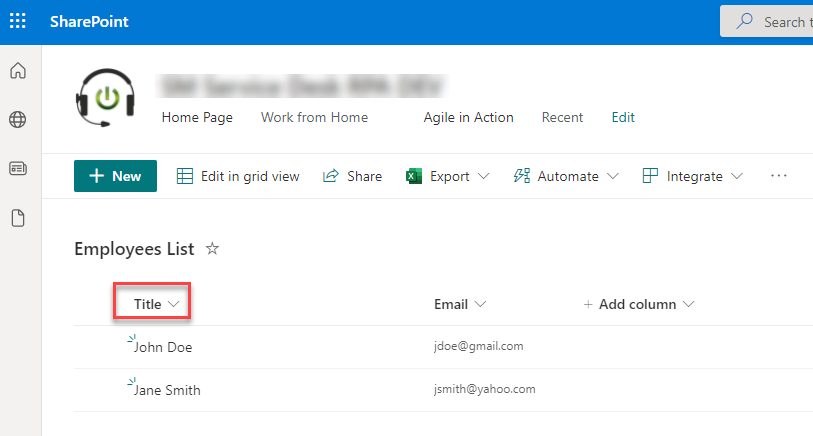Image resolution: width=813 pixels, height=436 pixels.
Task: Click the Automate flow icon
Action: [x=522, y=176]
